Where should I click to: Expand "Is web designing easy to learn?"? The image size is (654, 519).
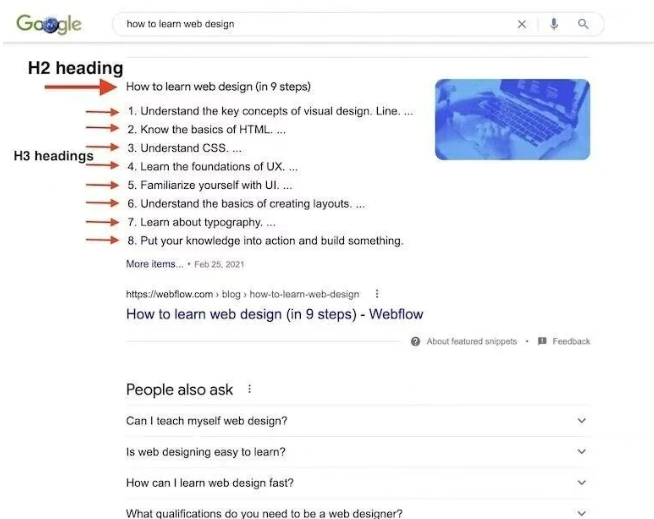coord(582,452)
